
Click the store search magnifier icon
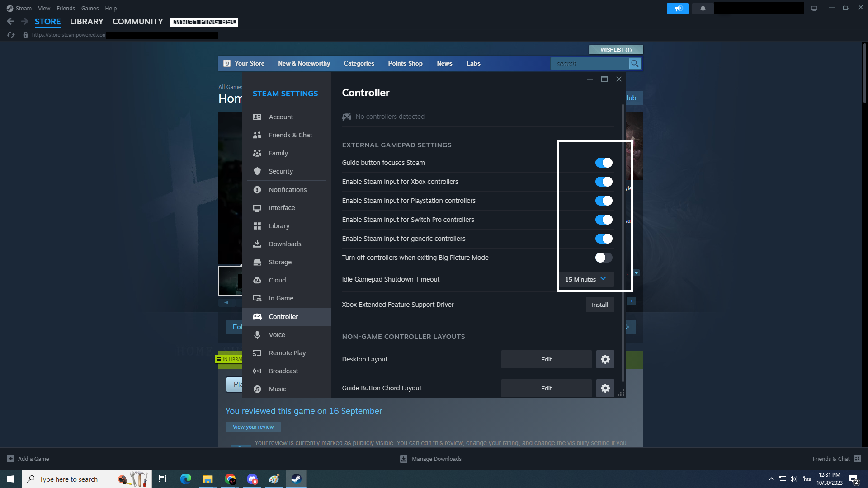click(x=635, y=64)
